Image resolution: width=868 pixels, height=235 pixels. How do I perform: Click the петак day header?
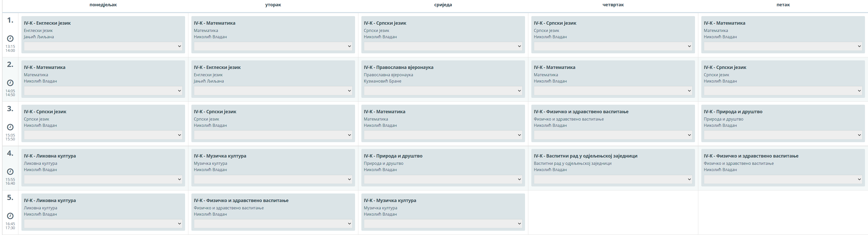click(783, 5)
